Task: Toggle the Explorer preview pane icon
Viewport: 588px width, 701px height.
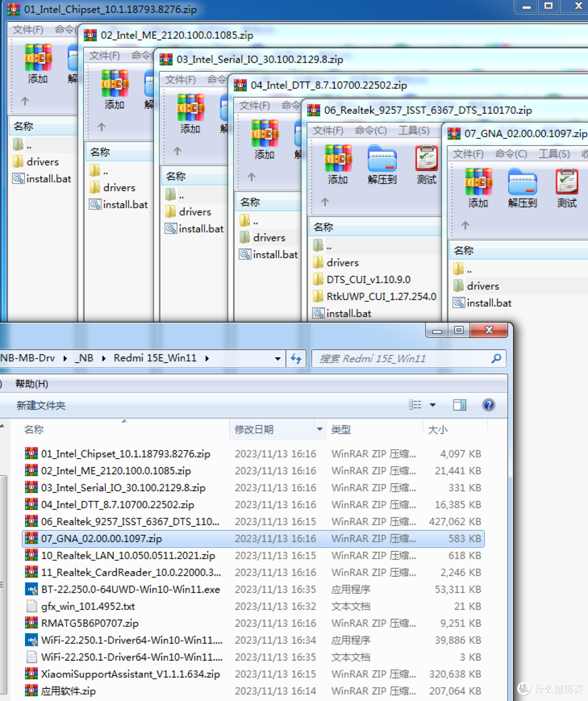Action: [x=460, y=405]
